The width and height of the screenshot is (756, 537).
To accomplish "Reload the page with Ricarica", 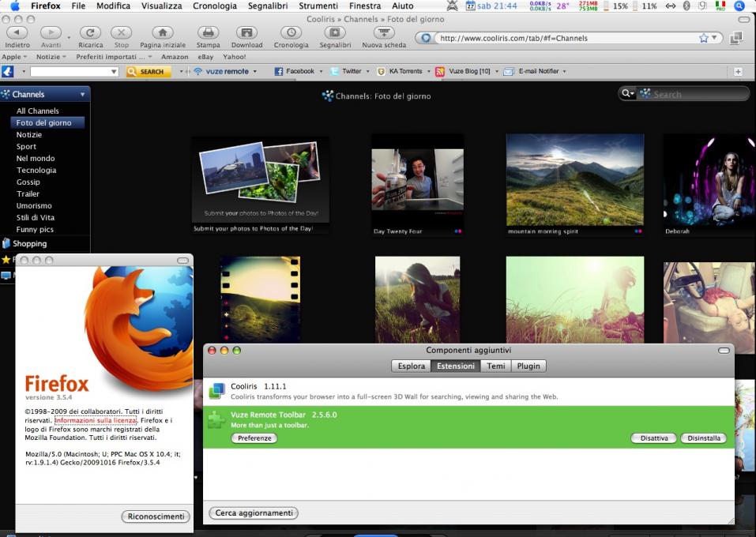I will 90,33.
